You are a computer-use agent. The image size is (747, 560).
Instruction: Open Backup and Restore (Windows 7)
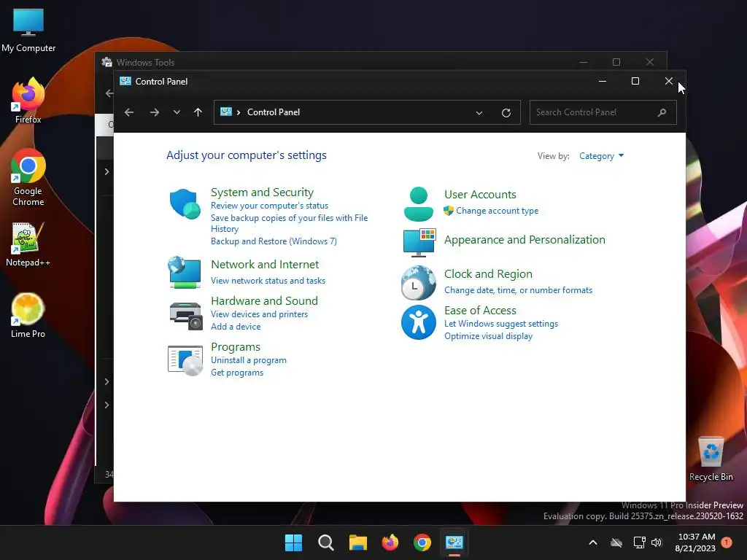(274, 241)
